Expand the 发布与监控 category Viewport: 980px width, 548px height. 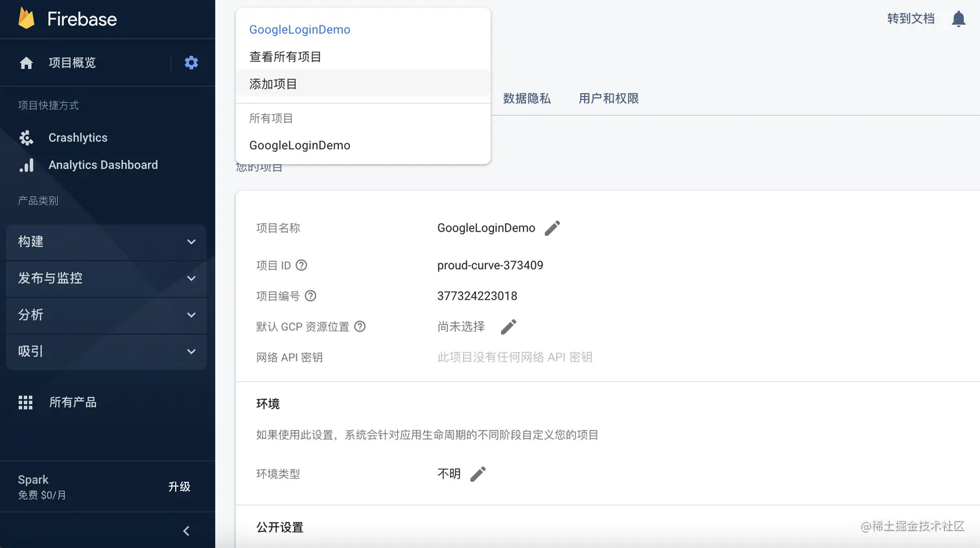click(106, 279)
